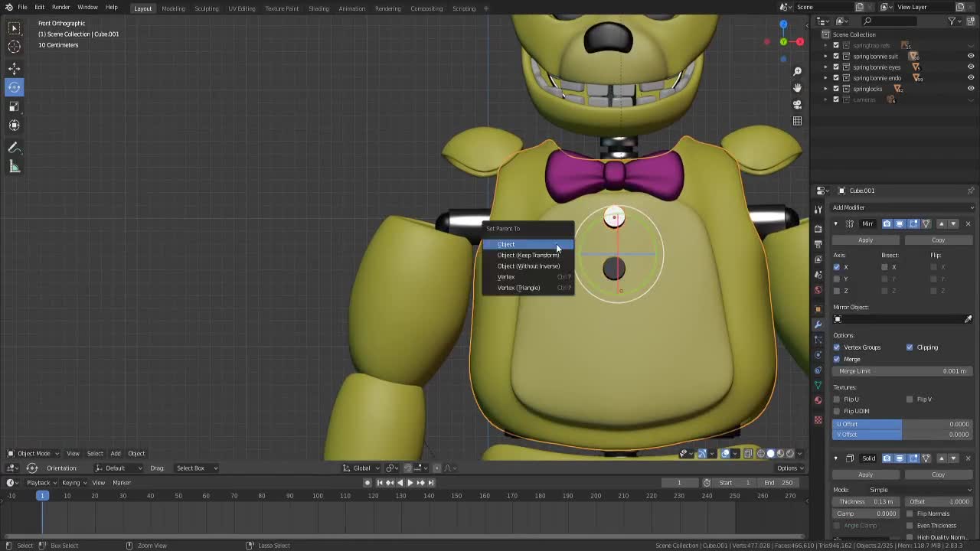Collapse the Mirror modifier panel
The height and width of the screenshot is (551, 980).
point(835,223)
